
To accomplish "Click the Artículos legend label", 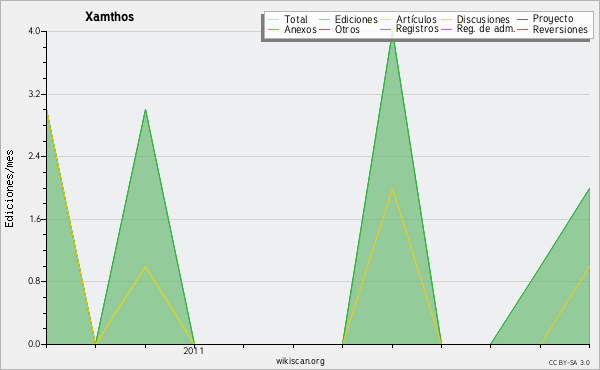I will tap(416, 19).
